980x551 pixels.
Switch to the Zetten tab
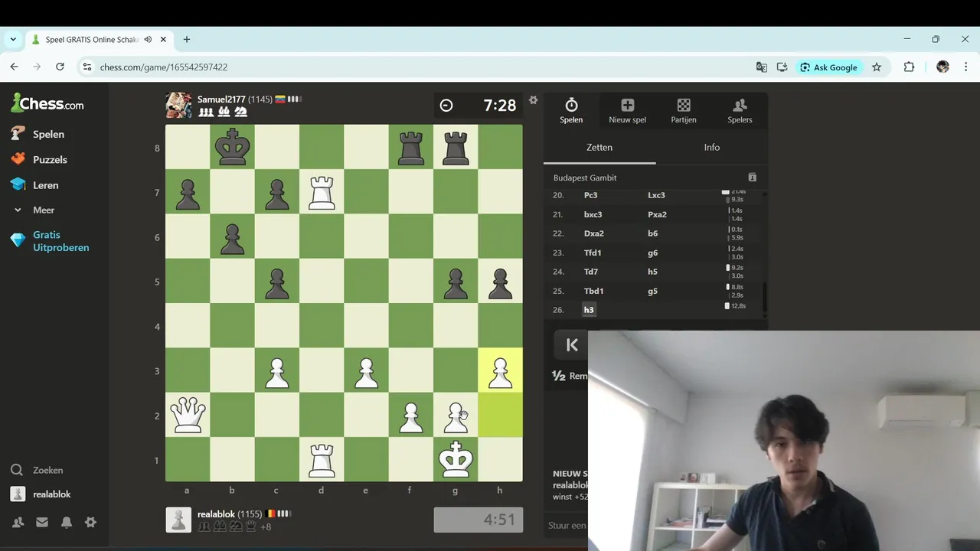point(599,147)
